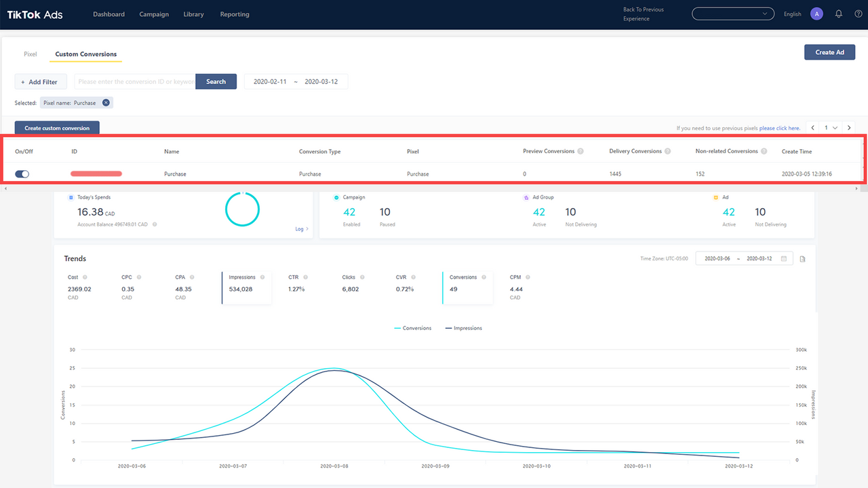Click the Create custom conversion button

tap(56, 127)
